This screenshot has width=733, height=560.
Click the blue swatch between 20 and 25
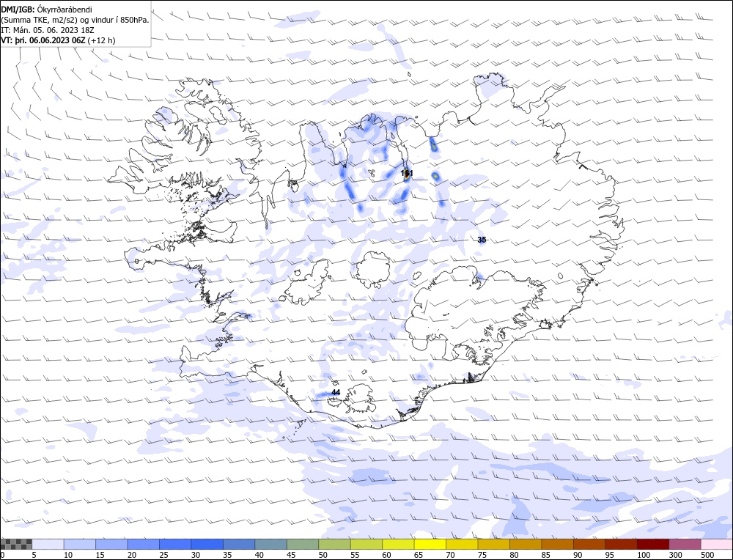pyautogui.click(x=144, y=544)
